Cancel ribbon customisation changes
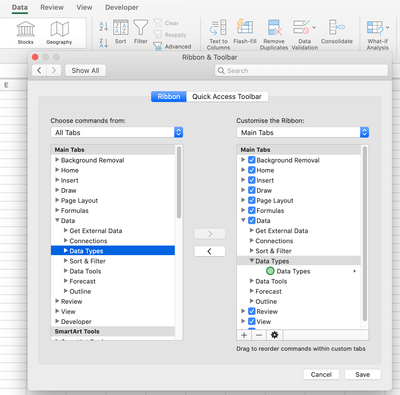The height and width of the screenshot is (395, 400). pyautogui.click(x=321, y=374)
